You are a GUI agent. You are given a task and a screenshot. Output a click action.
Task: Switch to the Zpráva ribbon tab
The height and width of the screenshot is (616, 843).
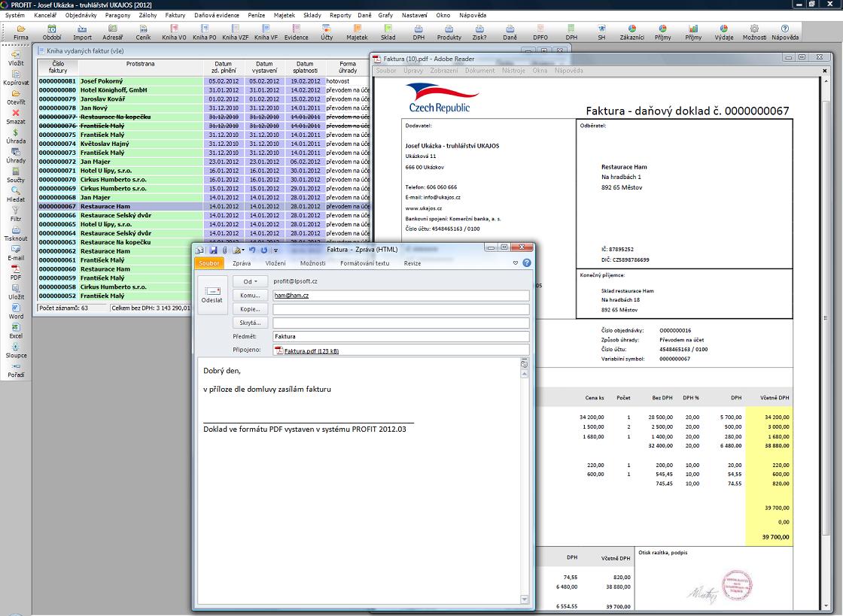point(242,263)
